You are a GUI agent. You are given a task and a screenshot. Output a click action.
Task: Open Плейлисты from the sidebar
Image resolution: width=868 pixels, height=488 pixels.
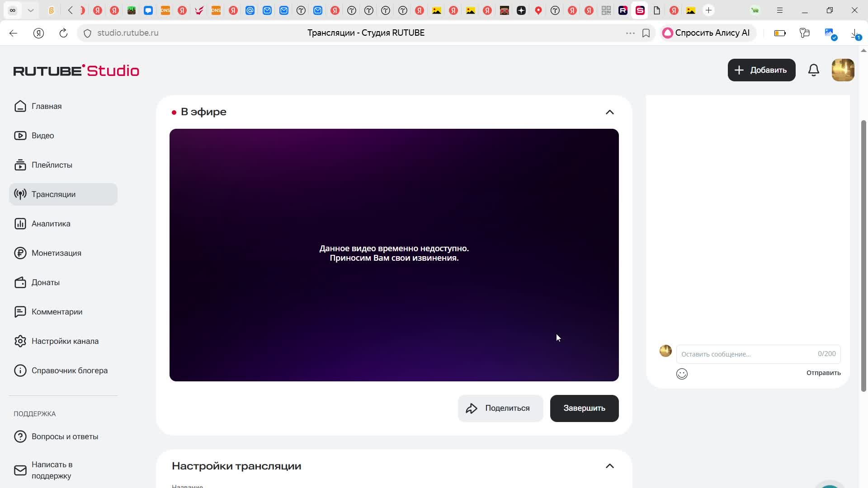click(x=52, y=165)
